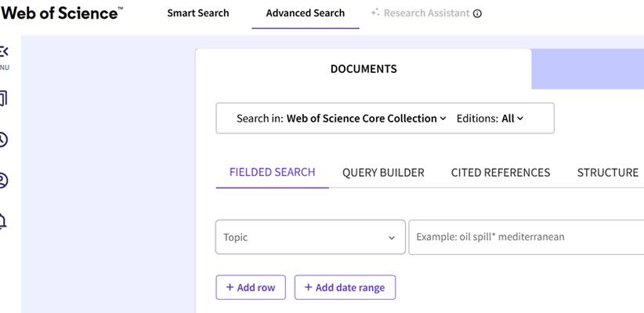The height and width of the screenshot is (313, 644).
Task: Select the Advanced Search tab
Action: pyautogui.click(x=306, y=13)
